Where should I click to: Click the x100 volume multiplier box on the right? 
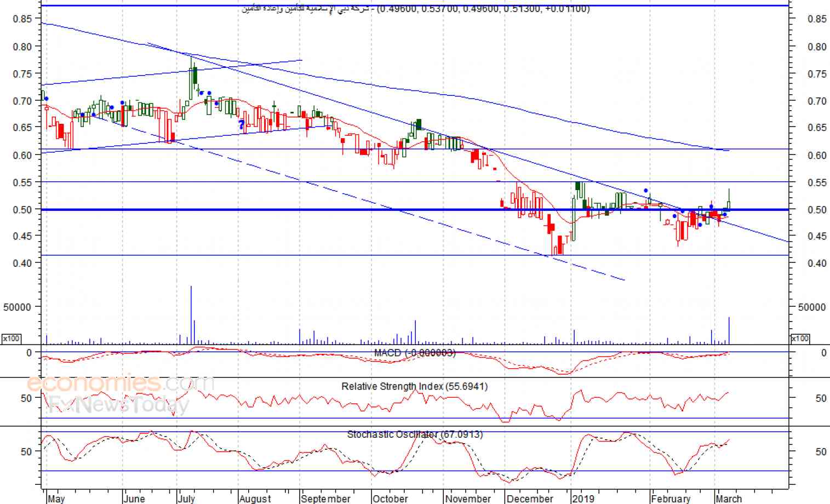tap(800, 339)
